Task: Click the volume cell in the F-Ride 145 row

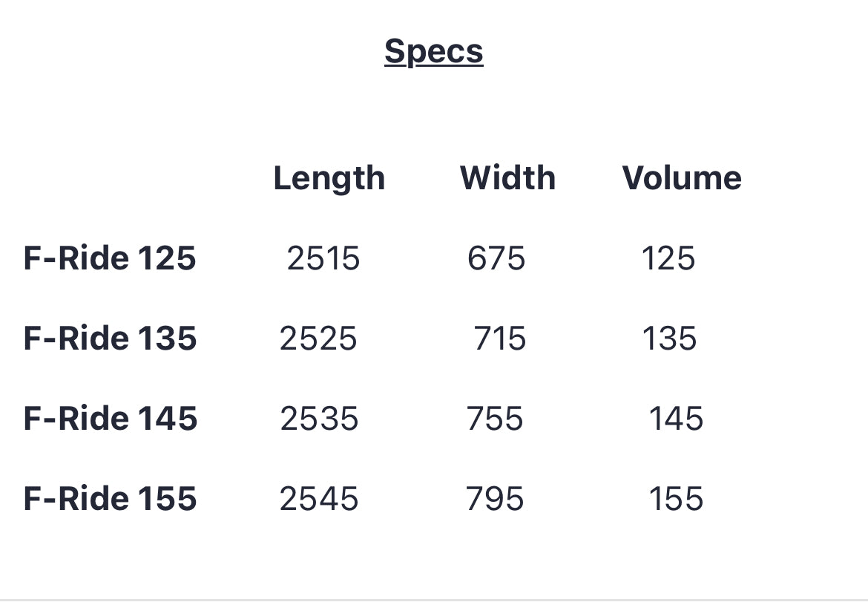Action: [676, 419]
